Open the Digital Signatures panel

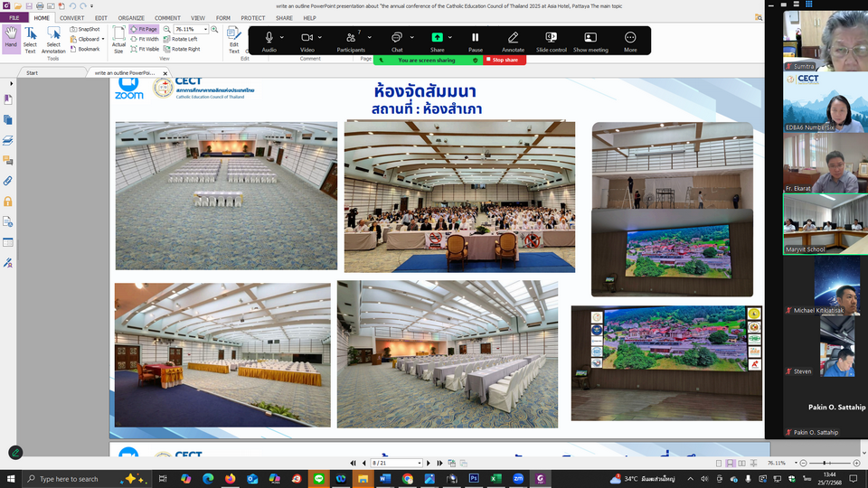pos(8,263)
